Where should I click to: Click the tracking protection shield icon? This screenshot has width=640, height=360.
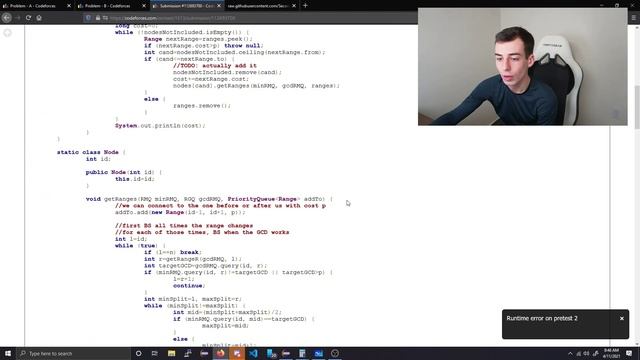tap(88, 18)
